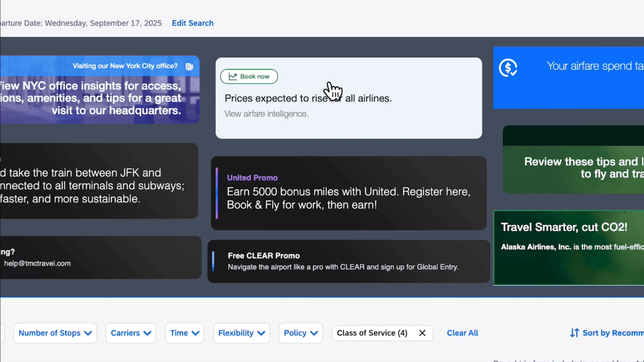Screen dimensions: 644x362
Task: Open the Flexibility filter dropdown
Action: 241,333
